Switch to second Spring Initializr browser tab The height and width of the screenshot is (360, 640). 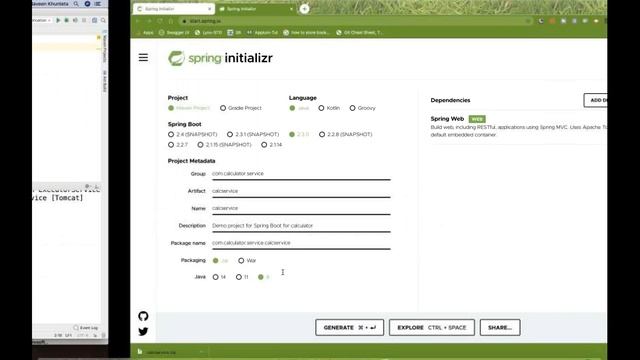pos(255,9)
